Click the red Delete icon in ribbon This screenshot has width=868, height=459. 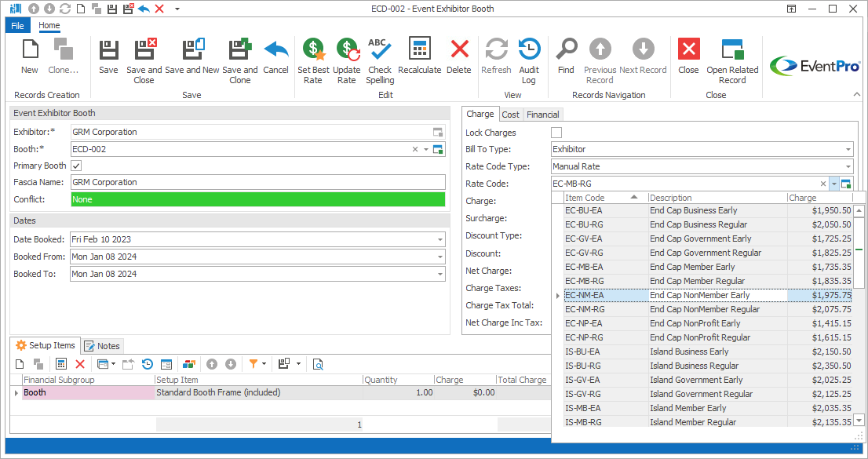[459, 49]
